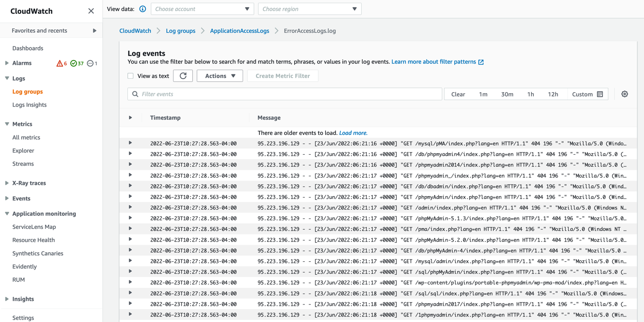Screen dimensions: 644x322
Task: View the 6 alarms in alarm state
Action: coord(62,63)
